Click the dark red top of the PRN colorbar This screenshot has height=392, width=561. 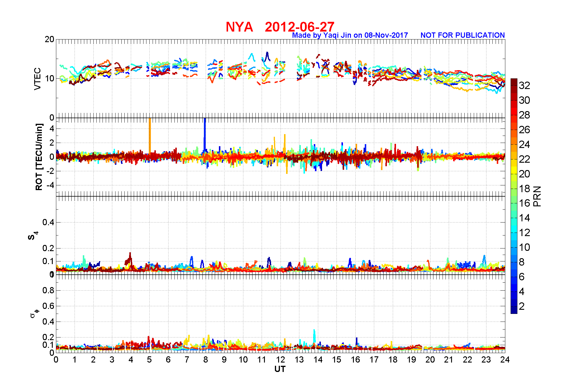pyautogui.click(x=514, y=82)
